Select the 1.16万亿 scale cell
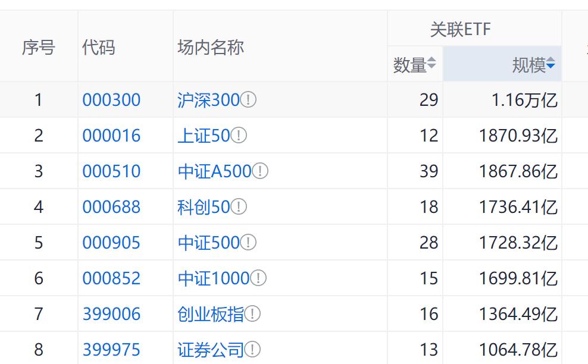The height and width of the screenshot is (364, 588). point(502,100)
